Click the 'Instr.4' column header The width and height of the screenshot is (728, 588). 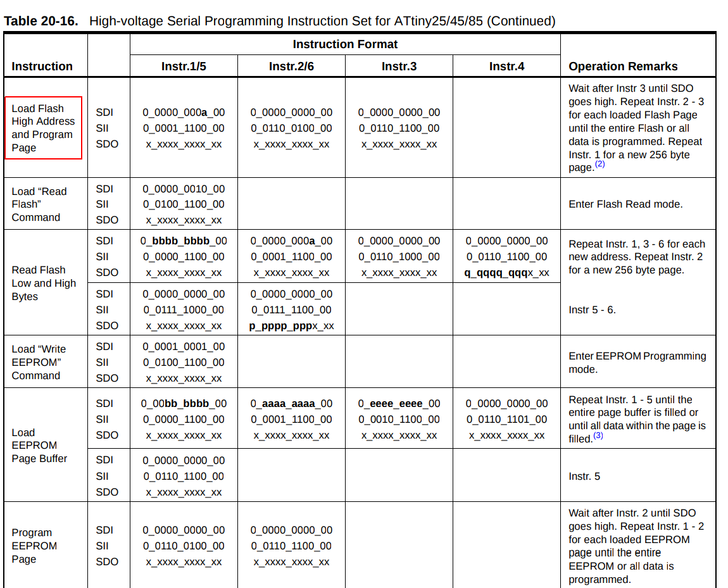[506, 66]
